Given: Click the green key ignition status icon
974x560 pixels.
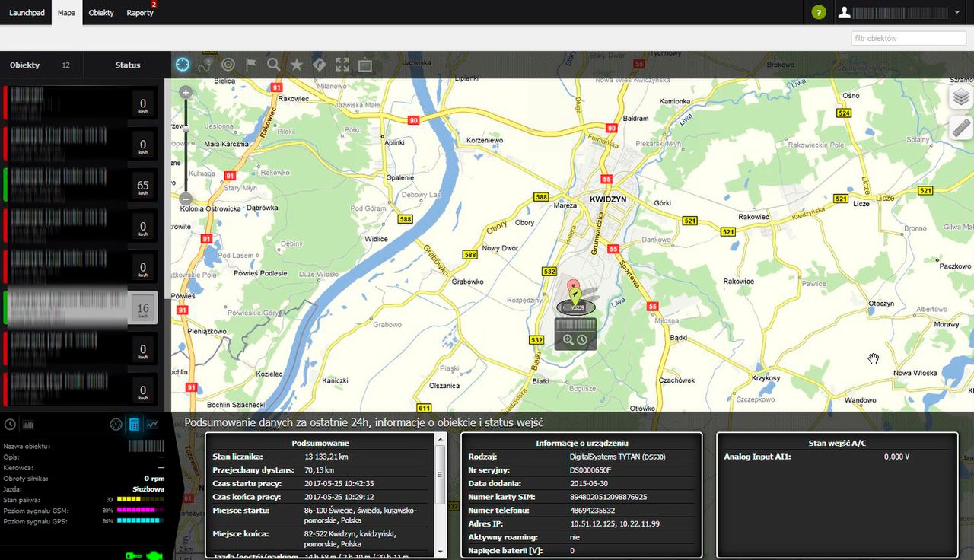Looking at the screenshot, I should [134, 555].
